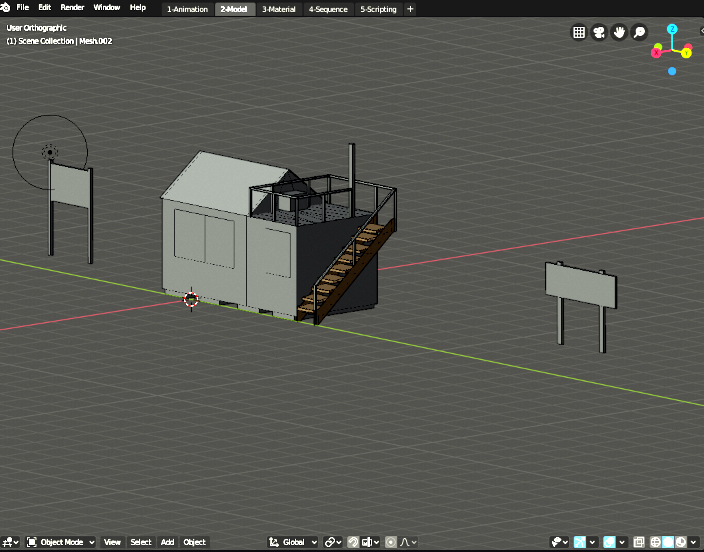This screenshot has width=704, height=552.
Task: Select the tall signboard under the light
Action: tap(70, 185)
